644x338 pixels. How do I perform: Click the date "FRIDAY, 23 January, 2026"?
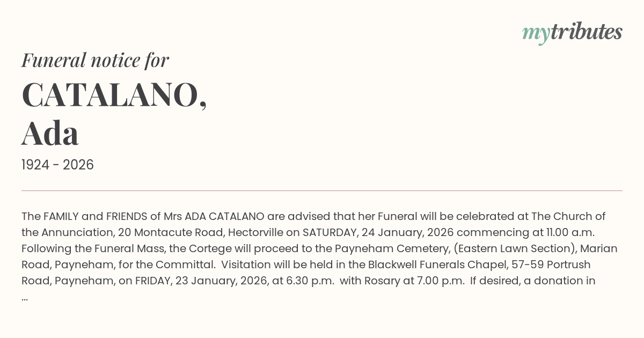202,281
